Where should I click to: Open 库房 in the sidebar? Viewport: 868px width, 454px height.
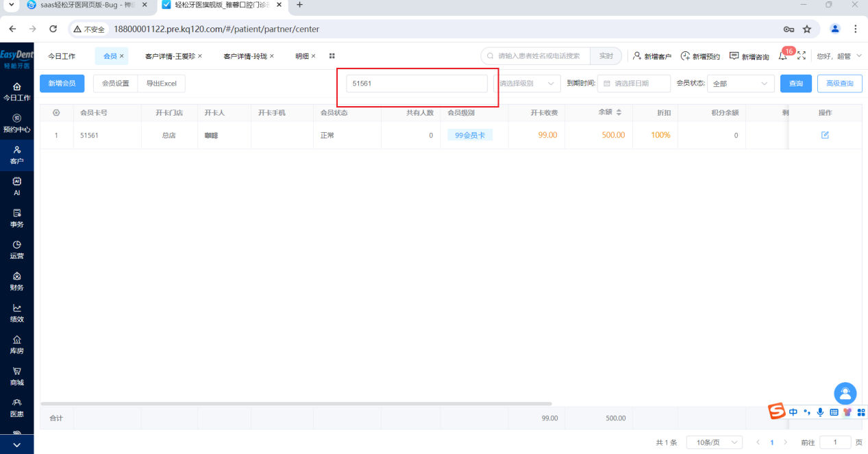[x=16, y=344]
